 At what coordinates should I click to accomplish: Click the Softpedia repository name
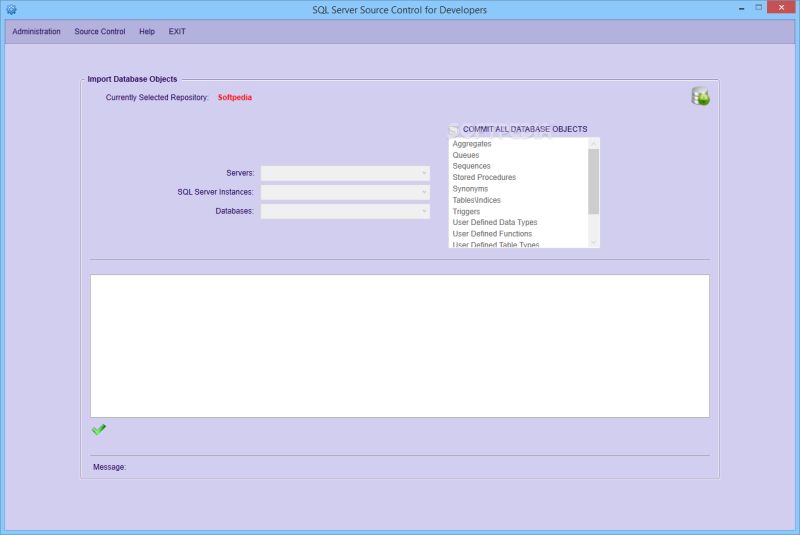click(x=235, y=97)
